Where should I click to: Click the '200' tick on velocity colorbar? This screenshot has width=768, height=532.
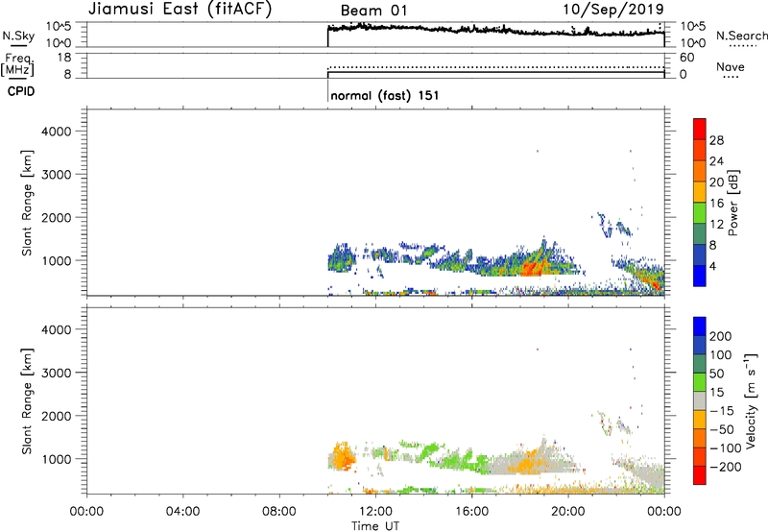[x=721, y=336]
